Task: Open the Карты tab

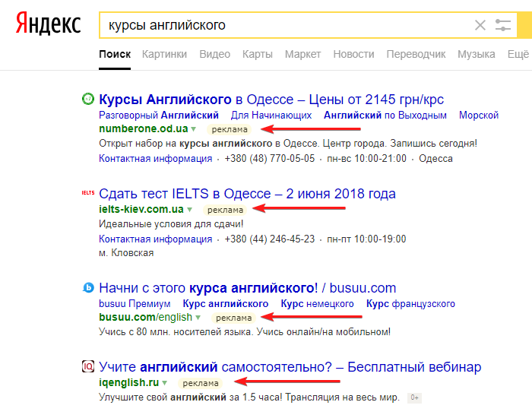Action: point(257,54)
